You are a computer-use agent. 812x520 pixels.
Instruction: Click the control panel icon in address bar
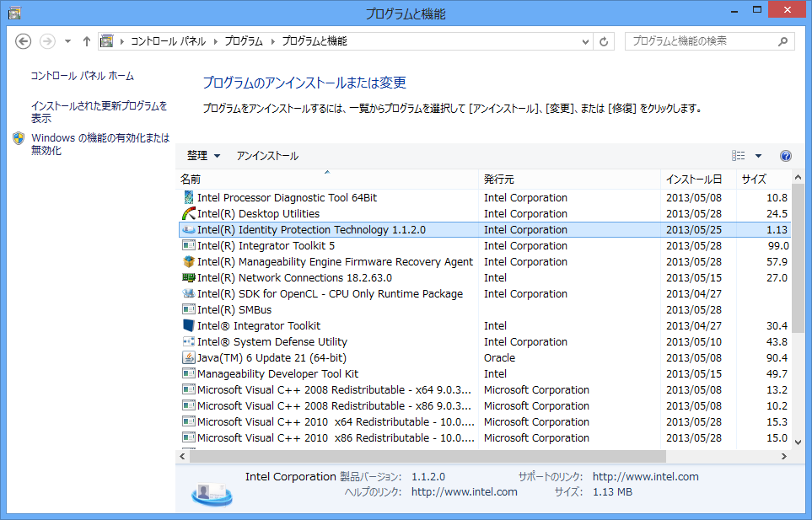[107, 41]
